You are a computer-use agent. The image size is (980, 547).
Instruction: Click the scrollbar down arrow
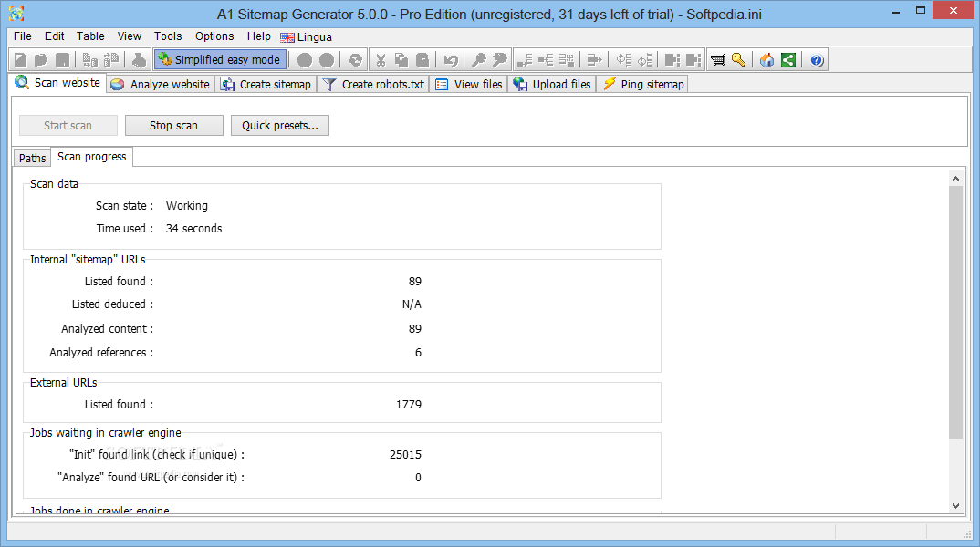[x=955, y=506]
